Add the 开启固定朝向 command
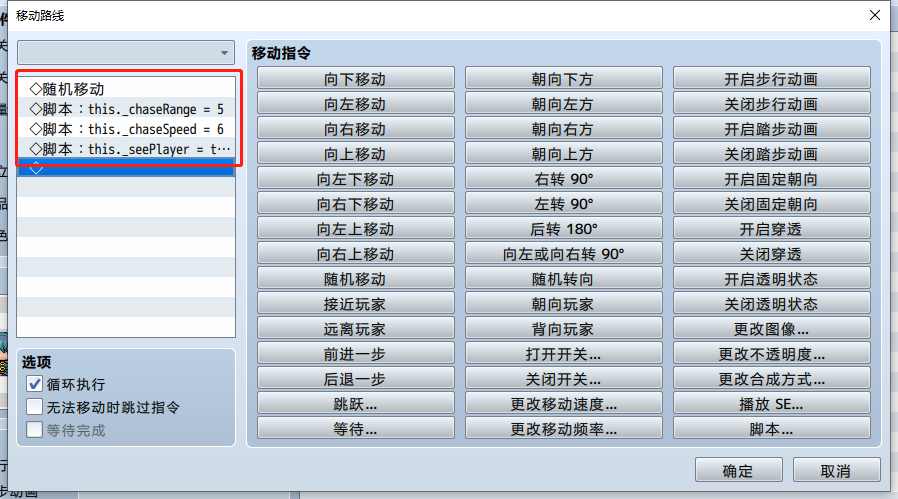 click(x=771, y=179)
